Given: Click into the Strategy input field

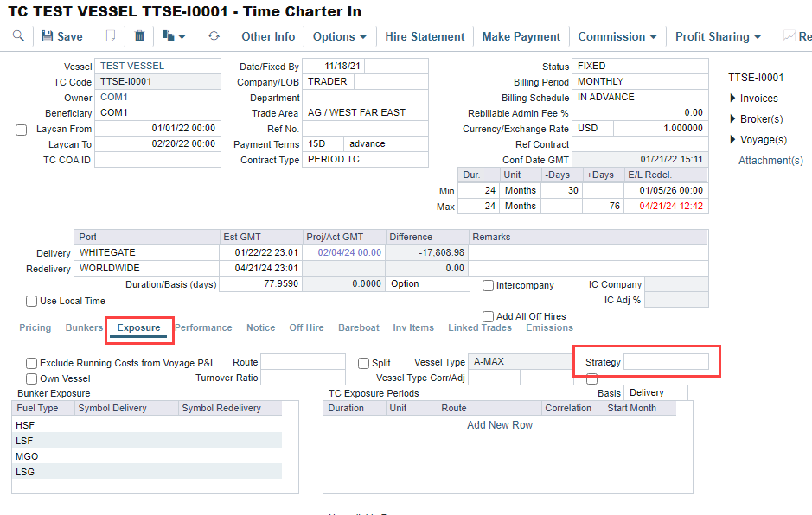Looking at the screenshot, I should pyautogui.click(x=666, y=362).
